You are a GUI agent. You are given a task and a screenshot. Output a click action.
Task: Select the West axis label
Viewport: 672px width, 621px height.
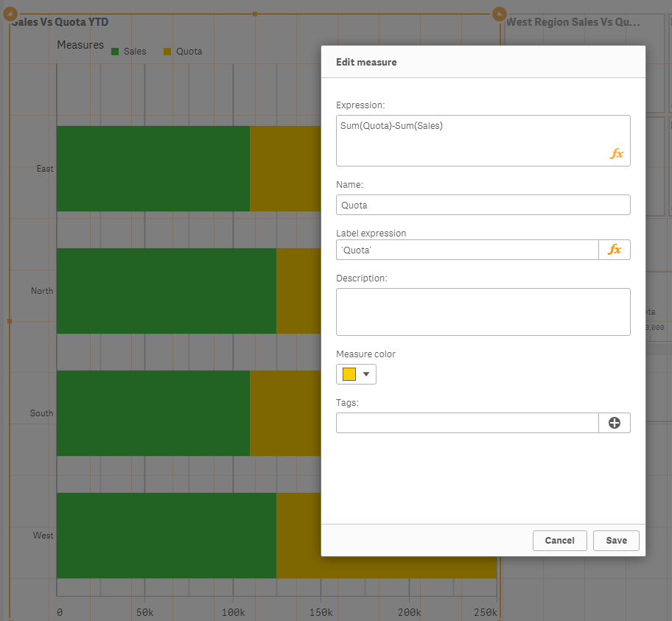43,536
